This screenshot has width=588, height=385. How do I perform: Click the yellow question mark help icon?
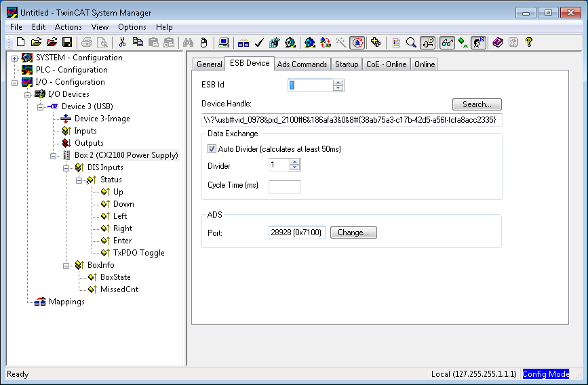coord(529,42)
